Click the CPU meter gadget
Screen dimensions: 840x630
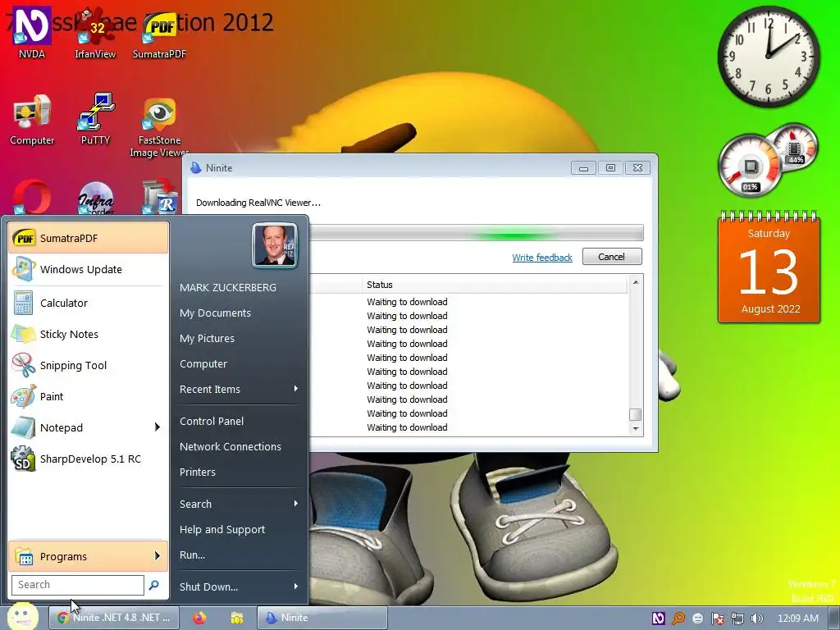[751, 166]
